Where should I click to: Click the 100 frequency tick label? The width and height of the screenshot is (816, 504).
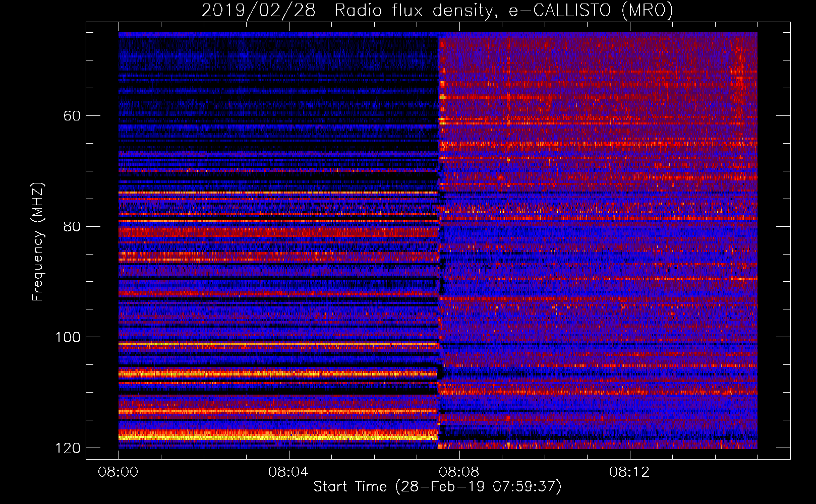[68, 337]
